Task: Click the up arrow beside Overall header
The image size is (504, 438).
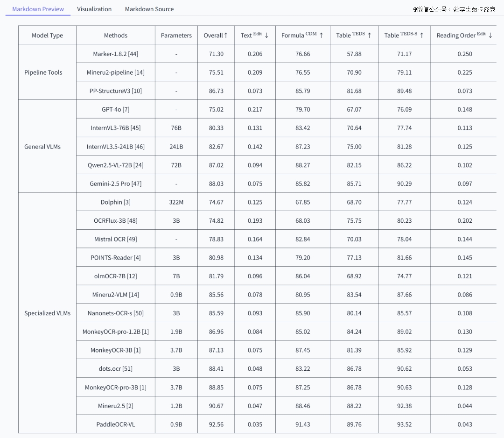Action: [226, 35]
